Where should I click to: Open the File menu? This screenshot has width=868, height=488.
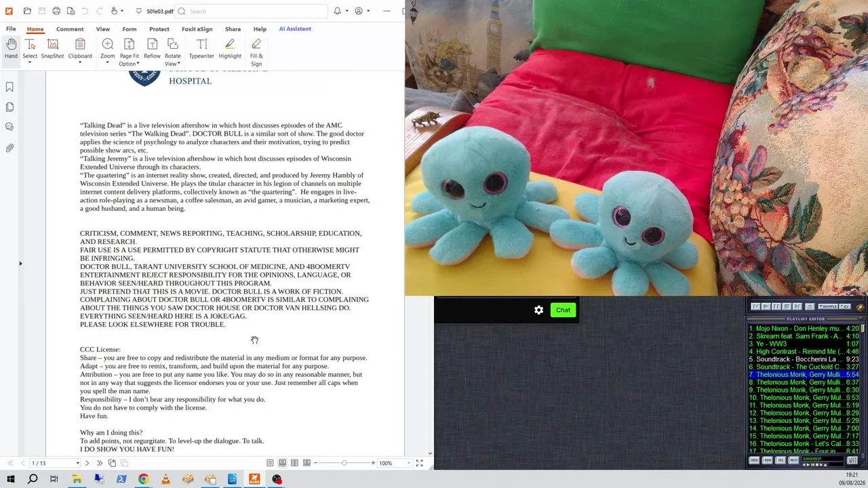click(11, 29)
